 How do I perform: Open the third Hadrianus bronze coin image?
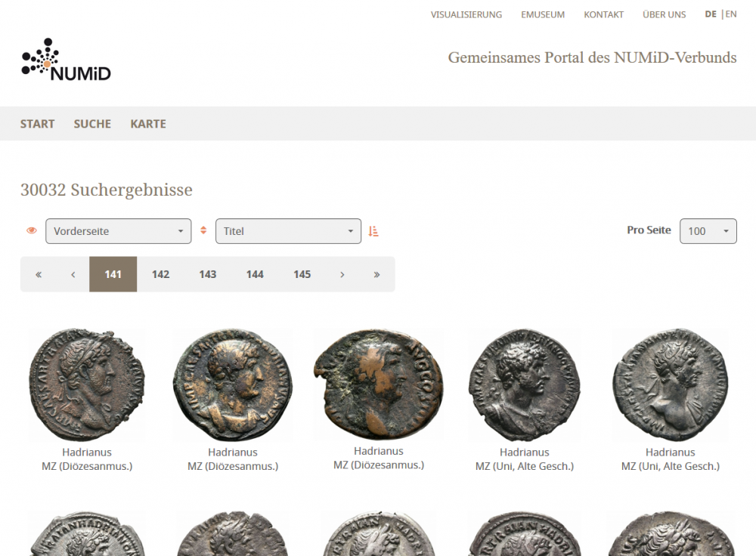[378, 384]
